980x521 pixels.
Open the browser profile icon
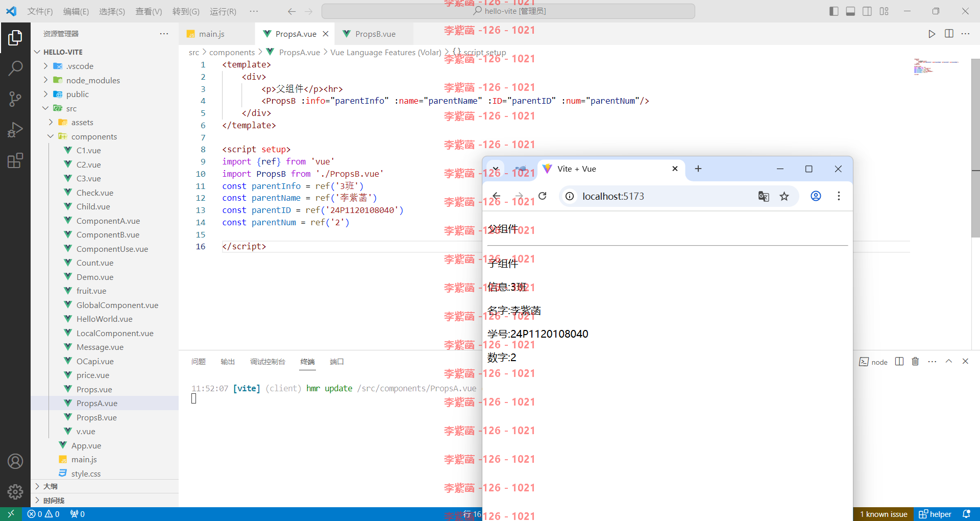click(x=816, y=196)
